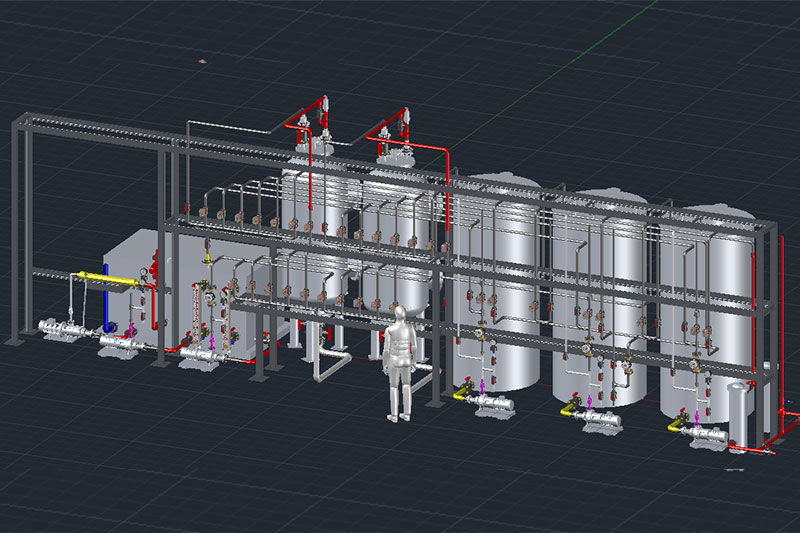
Task: Click the third pump from the left
Action: coord(200,355)
